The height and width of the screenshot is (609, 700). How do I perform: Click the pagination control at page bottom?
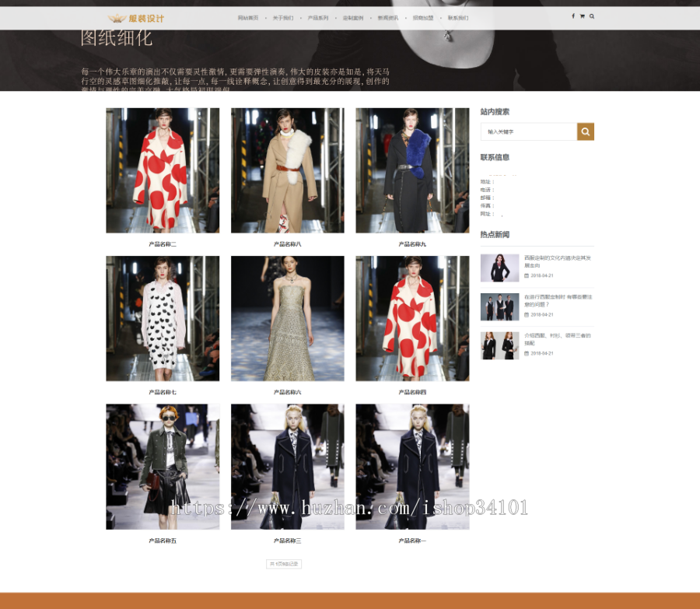pos(282,565)
